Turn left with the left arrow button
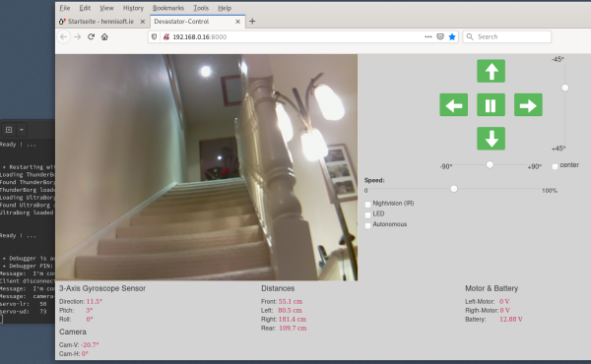This screenshot has width=591, height=364. coord(453,104)
